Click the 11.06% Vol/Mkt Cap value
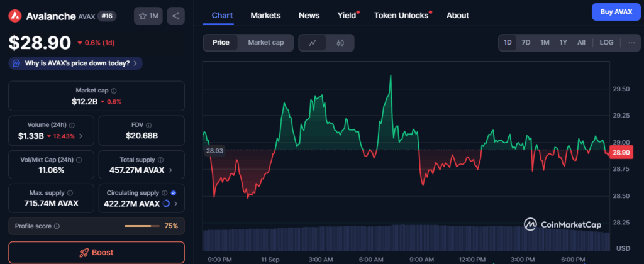Image resolution: width=644 pixels, height=264 pixels. tap(51, 170)
